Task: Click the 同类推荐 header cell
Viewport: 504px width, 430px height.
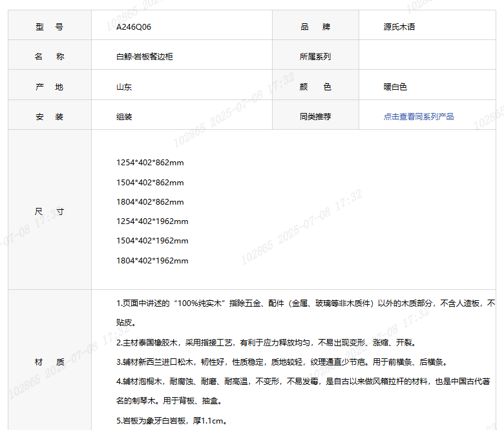Action: coord(315,117)
